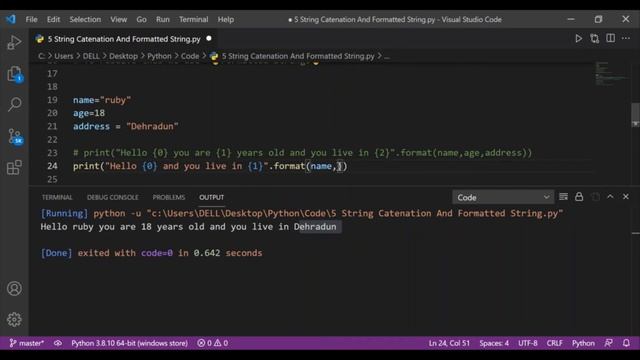Open the Terminal menu

193,19
